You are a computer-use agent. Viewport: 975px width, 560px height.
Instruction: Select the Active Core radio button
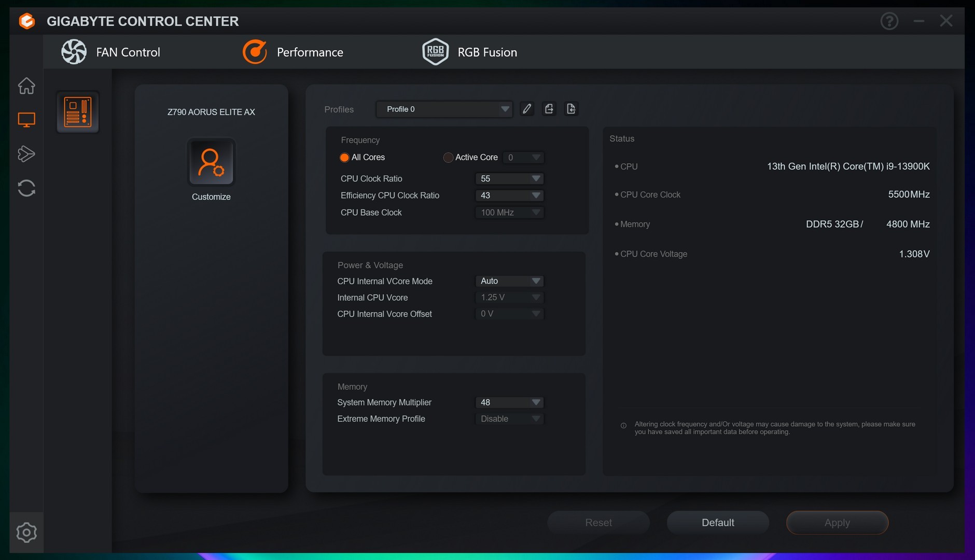(448, 158)
